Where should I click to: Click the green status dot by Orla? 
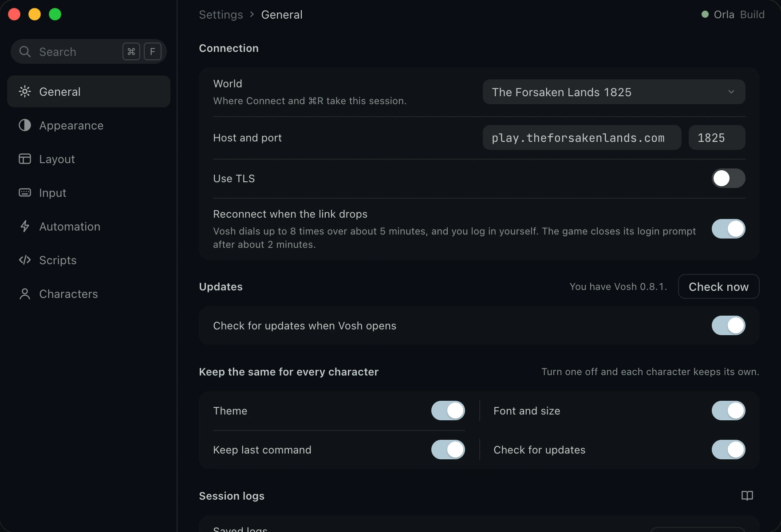coord(705,15)
